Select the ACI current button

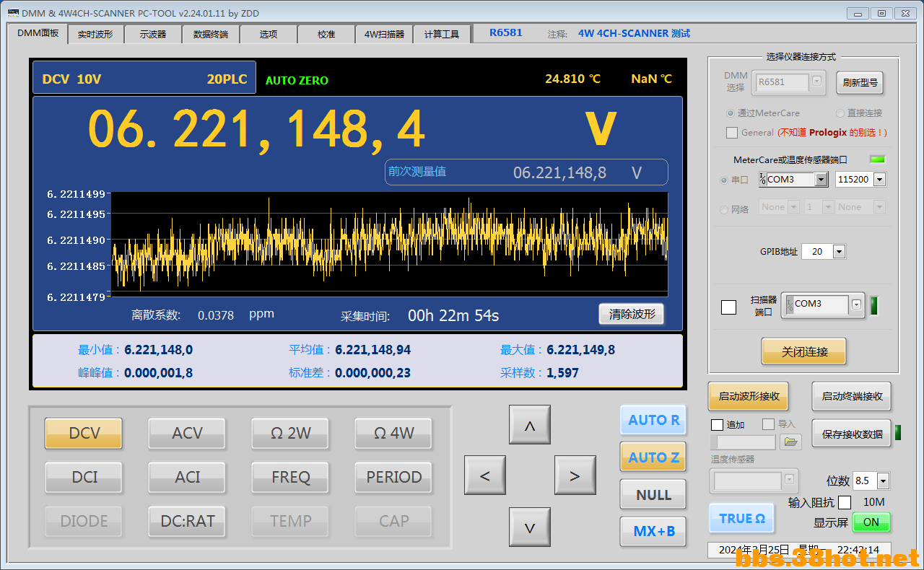pyautogui.click(x=188, y=477)
